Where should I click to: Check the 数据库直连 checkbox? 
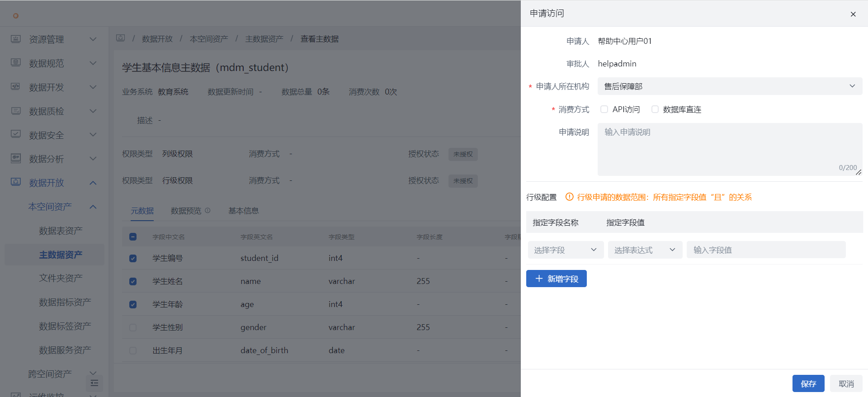(x=655, y=109)
